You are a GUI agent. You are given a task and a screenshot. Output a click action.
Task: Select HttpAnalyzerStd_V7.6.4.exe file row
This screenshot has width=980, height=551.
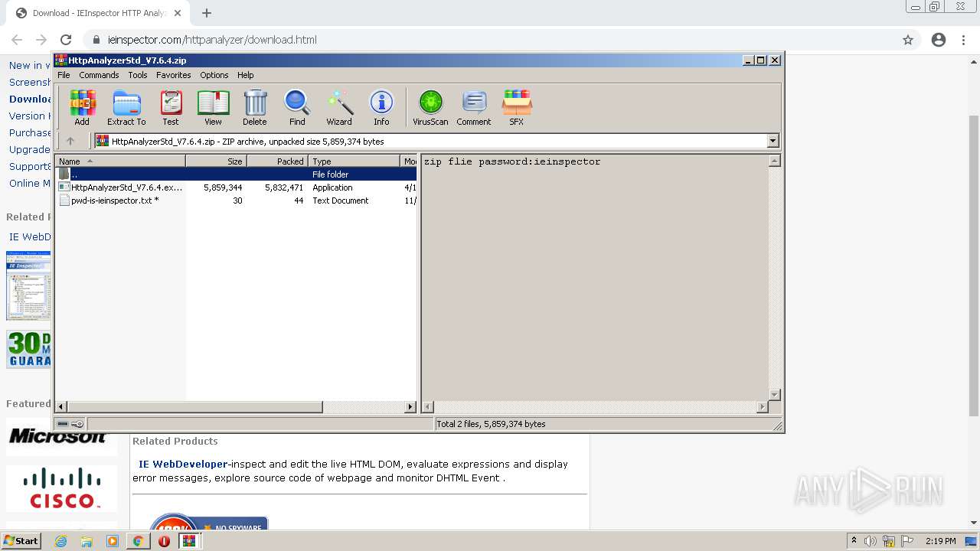click(x=236, y=187)
